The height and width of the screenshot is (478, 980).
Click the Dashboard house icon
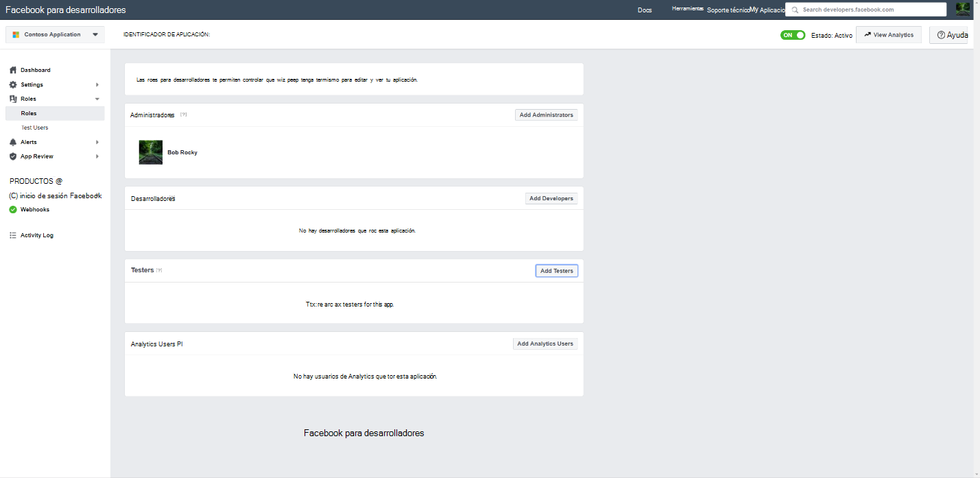13,70
